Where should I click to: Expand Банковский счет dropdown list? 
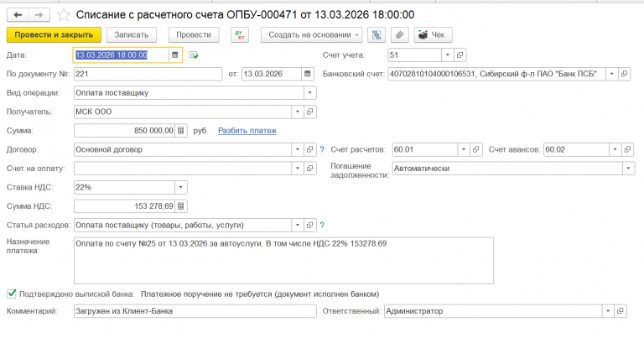click(612, 74)
